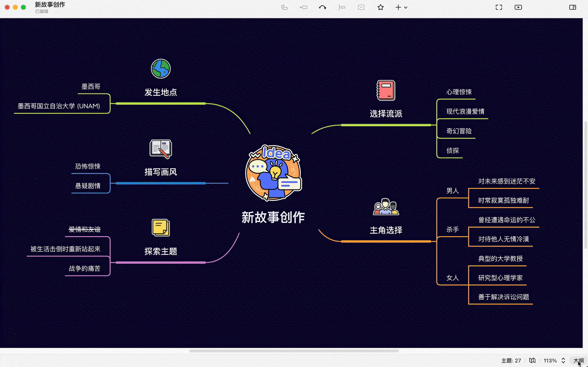The width and height of the screenshot is (588, 367).
Task: Toggle the right sidebar panel
Action: coord(573,7)
